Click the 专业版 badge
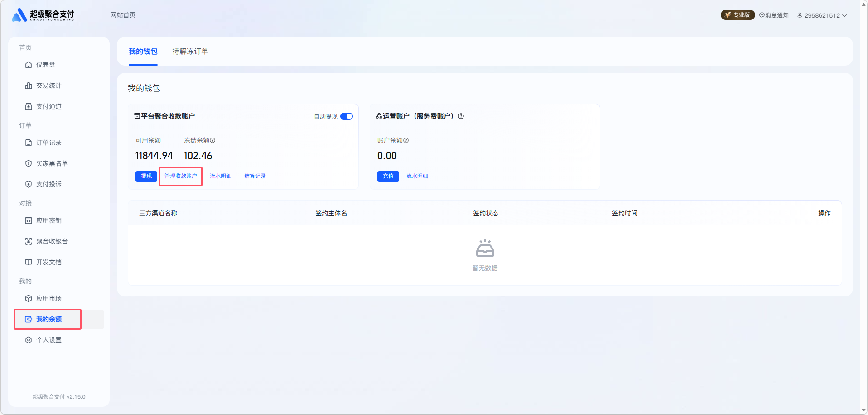 738,15
